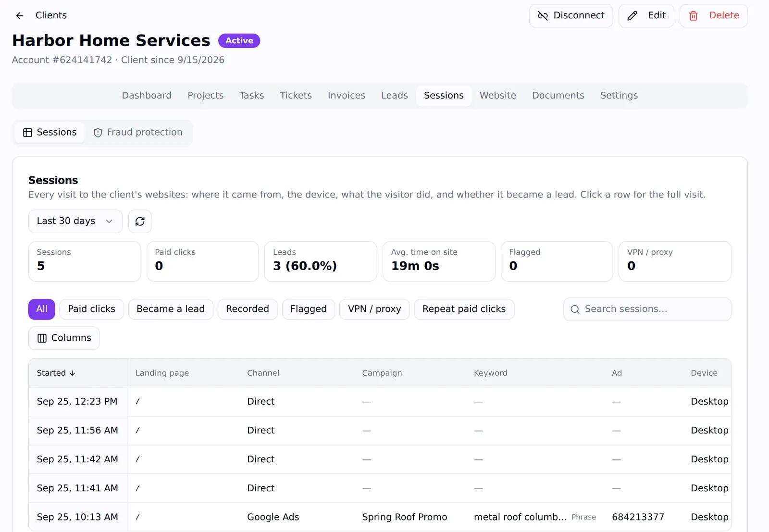This screenshot has width=769, height=532.
Task: Sort by the Landing page column header
Action: click(162, 373)
